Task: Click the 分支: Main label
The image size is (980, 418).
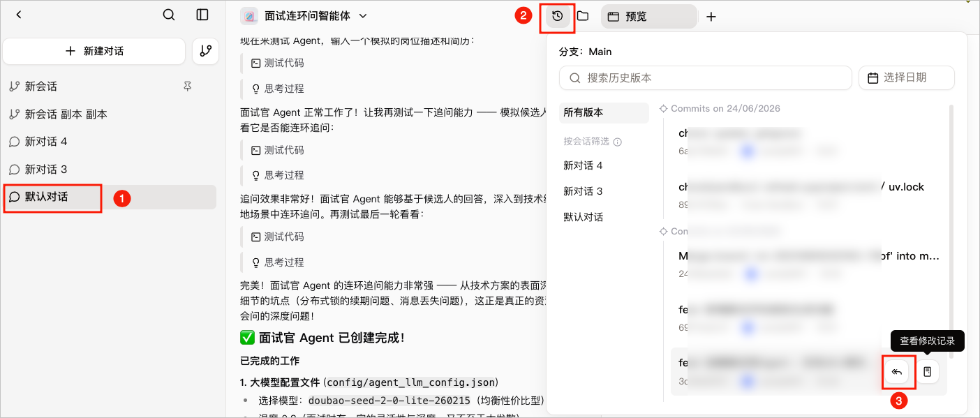Action: tap(585, 52)
